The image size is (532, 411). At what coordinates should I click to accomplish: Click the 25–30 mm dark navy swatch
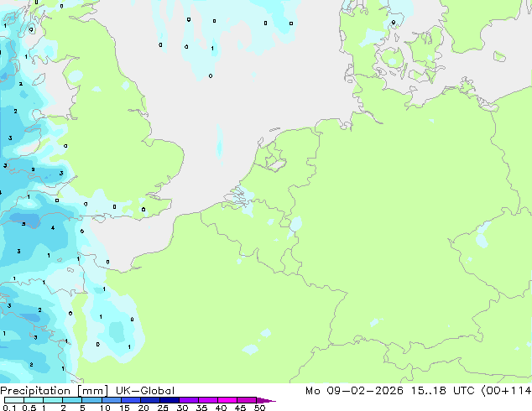(170, 400)
